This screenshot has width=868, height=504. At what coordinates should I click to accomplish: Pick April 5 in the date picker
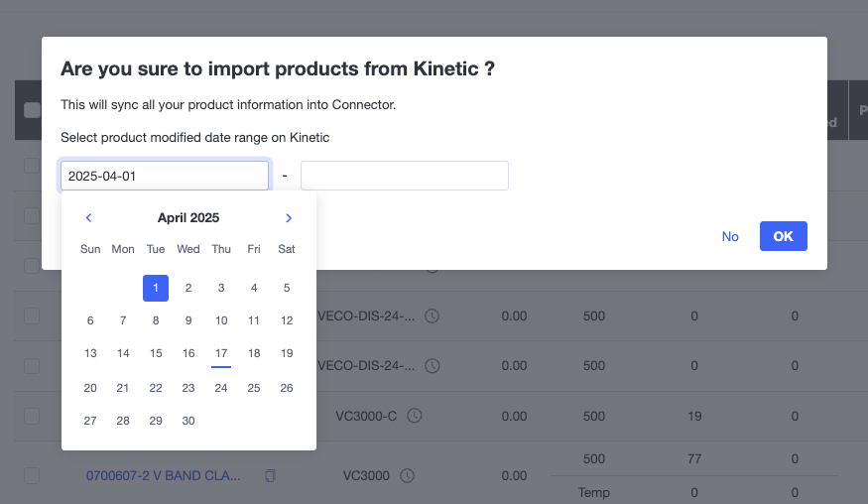coord(287,288)
